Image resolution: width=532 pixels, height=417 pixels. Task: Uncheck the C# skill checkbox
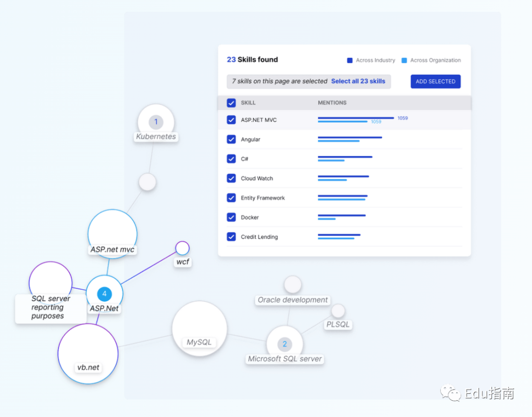(x=231, y=159)
